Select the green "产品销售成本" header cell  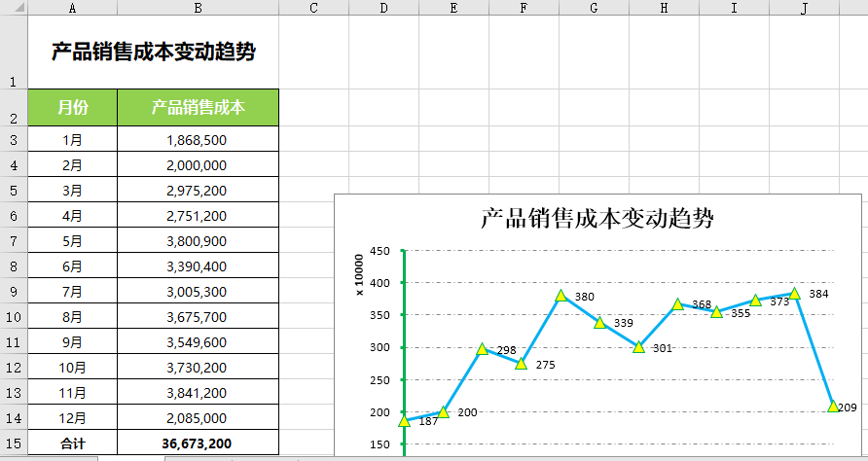198,108
